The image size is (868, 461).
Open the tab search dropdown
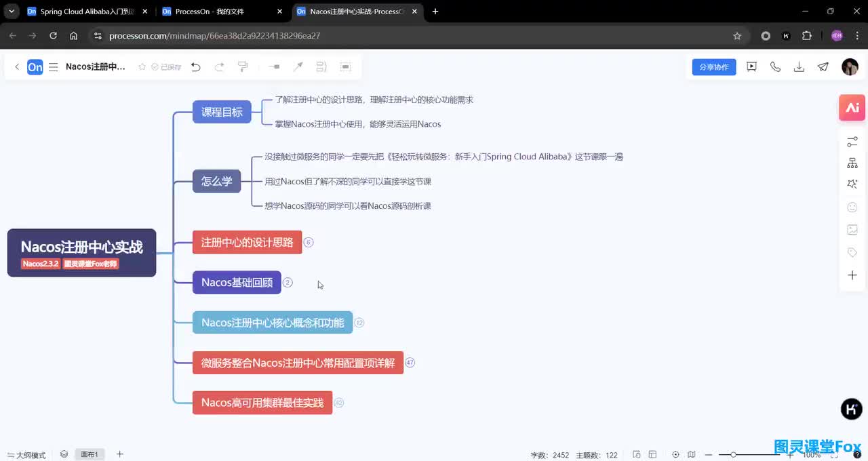tap(12, 12)
